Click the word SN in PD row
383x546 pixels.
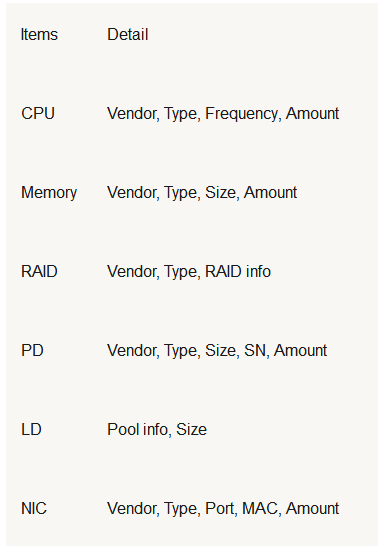coord(257,351)
